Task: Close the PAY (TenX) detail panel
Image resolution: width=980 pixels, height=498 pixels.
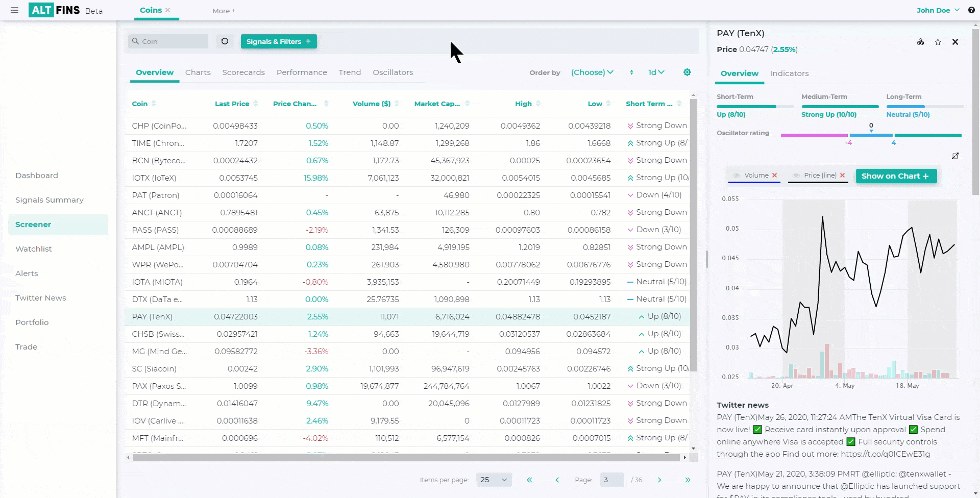Action: click(x=955, y=42)
